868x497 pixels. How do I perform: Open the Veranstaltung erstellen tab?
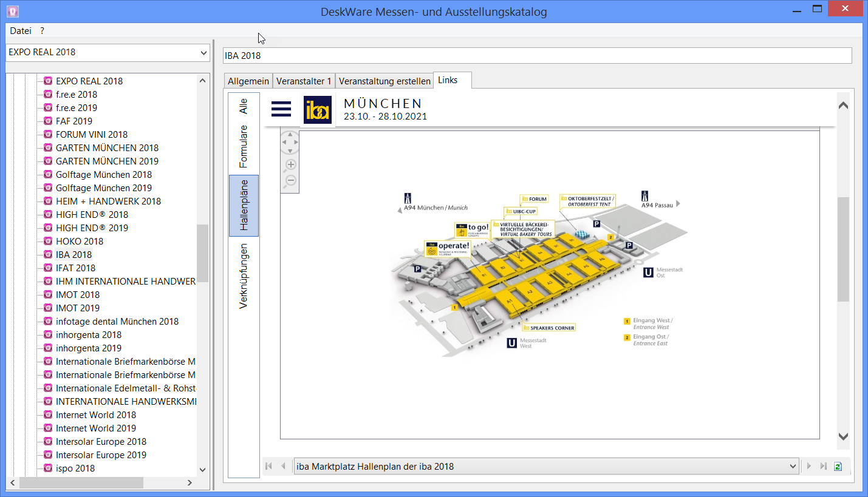click(384, 81)
